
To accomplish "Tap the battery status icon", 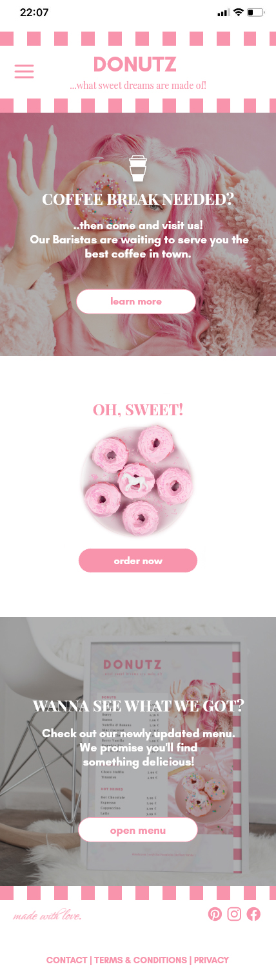I will click(255, 12).
